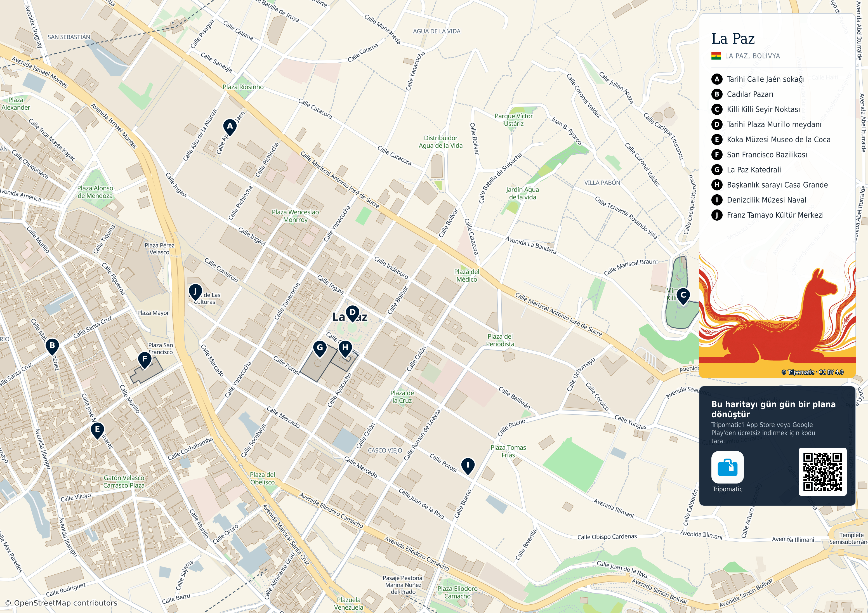The width and height of the screenshot is (868, 613).
Task: Click the Tripomatic app icon
Action: (x=727, y=467)
